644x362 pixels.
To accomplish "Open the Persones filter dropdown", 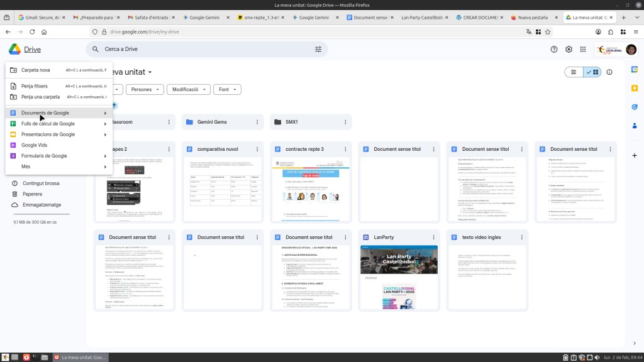I will click(145, 90).
